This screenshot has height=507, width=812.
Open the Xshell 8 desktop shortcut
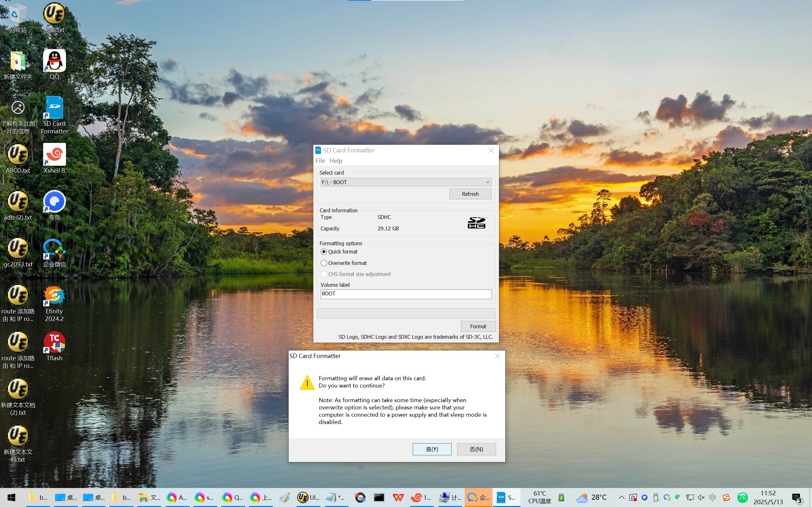click(x=54, y=155)
